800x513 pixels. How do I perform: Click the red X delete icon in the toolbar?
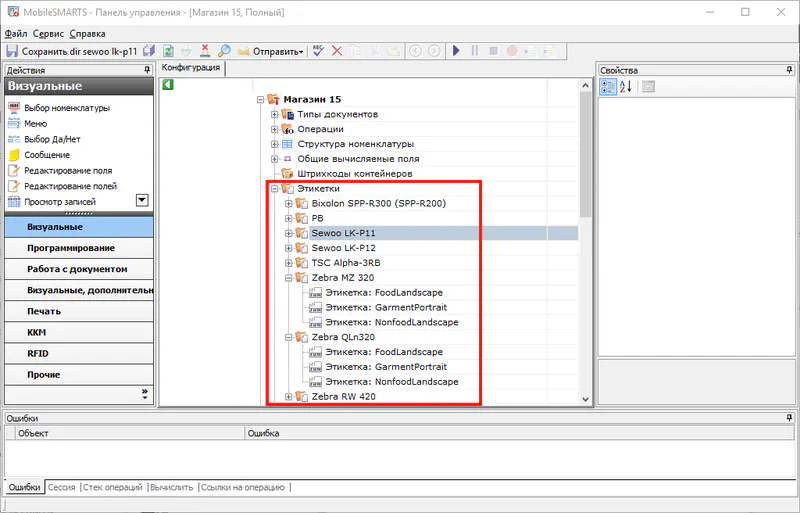pos(205,51)
